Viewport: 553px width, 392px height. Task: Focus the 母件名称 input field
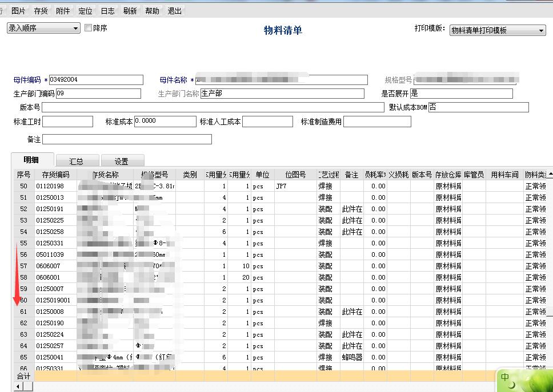(282, 79)
